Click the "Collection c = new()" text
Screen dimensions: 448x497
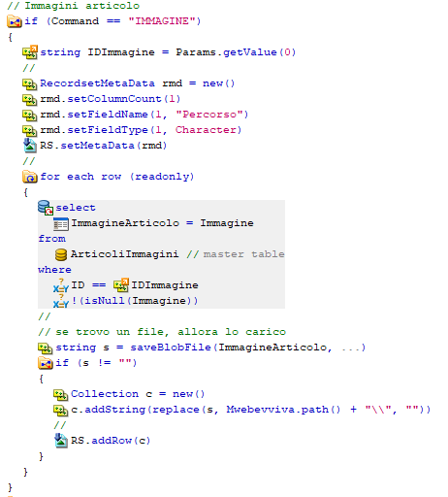(x=138, y=394)
